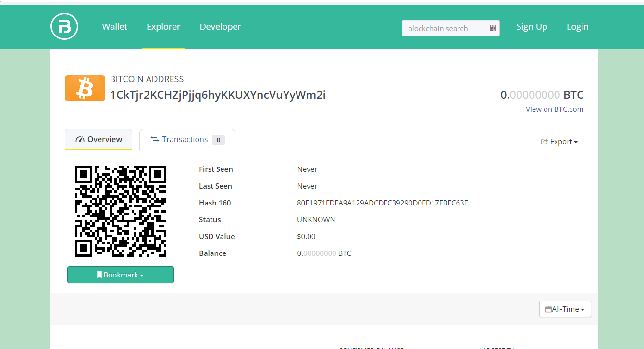Expand the Export dropdown
This screenshot has width=644, height=349.
559,142
